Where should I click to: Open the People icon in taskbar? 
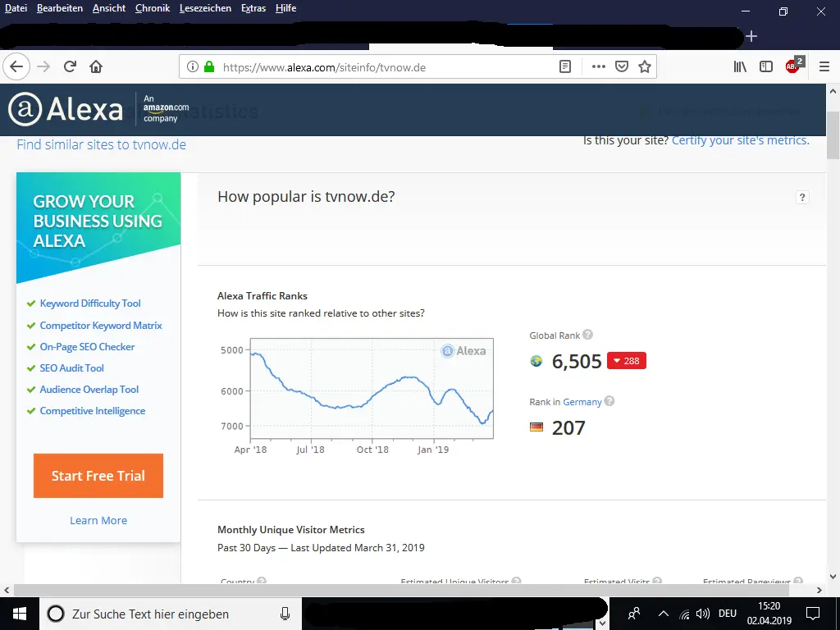634,614
